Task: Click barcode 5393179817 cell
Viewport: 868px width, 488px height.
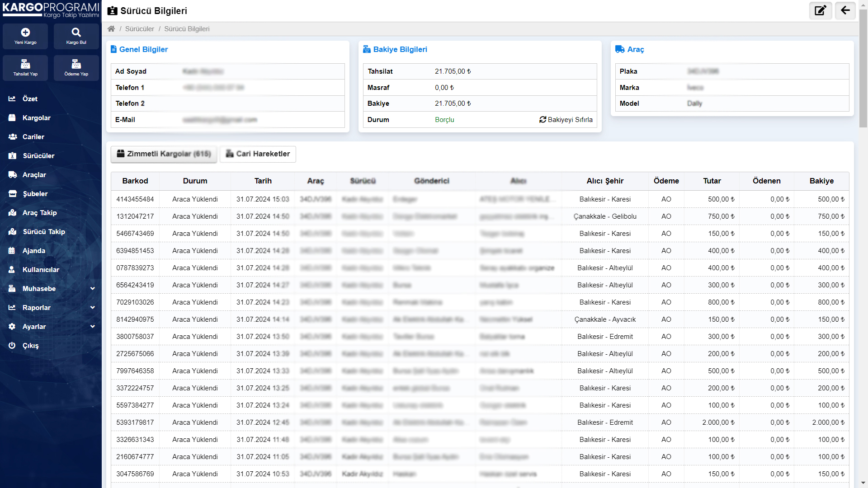Action: [x=135, y=422]
